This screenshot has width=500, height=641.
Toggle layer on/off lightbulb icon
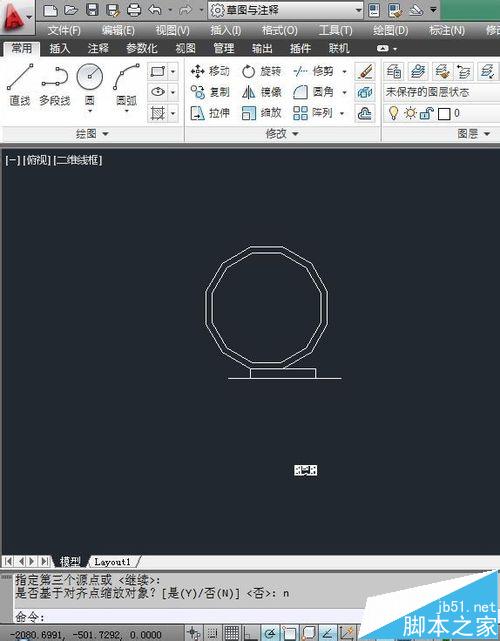click(x=393, y=112)
